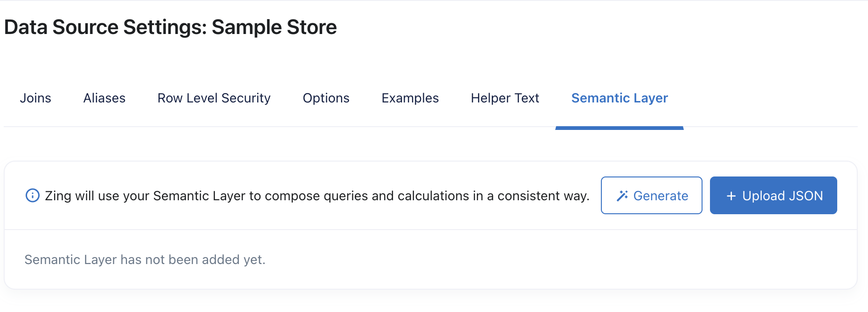The image size is (868, 312).
Task: Click 'Sample Store' in the page title
Action: pos(274,27)
